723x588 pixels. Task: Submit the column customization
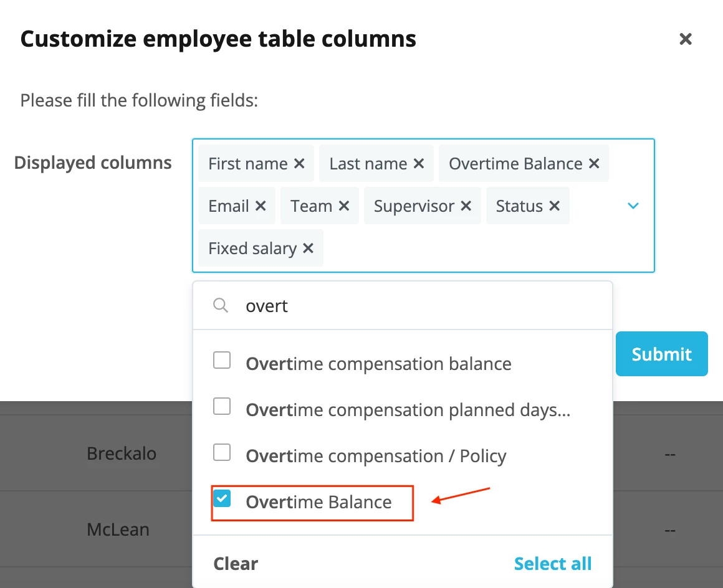point(662,354)
